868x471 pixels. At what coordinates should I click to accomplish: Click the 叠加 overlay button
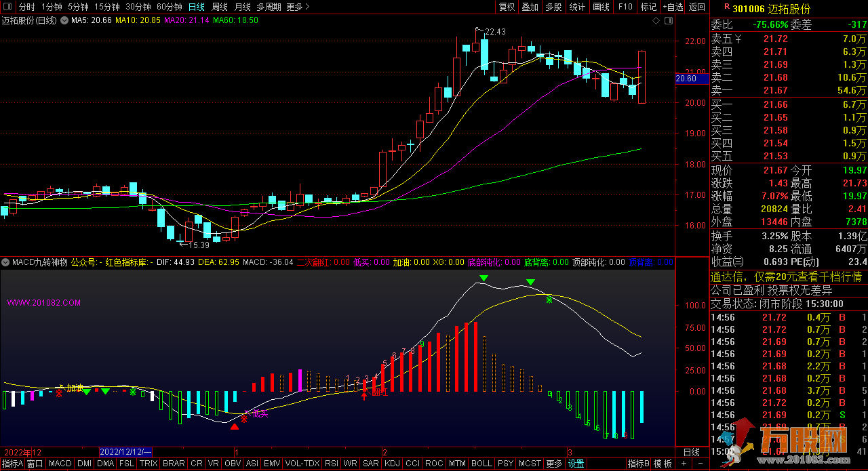click(530, 7)
